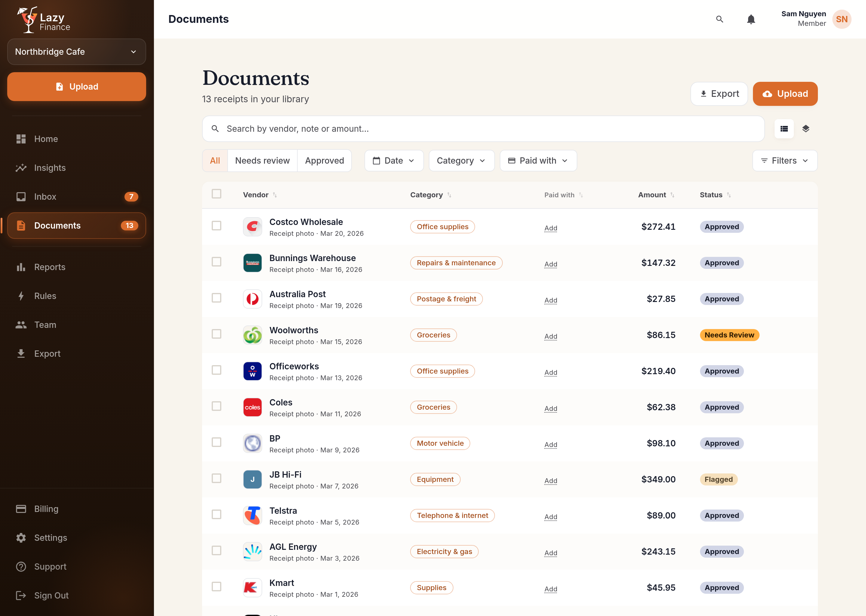Open Inbox with 7 items
This screenshot has height=616, width=866.
(77, 196)
